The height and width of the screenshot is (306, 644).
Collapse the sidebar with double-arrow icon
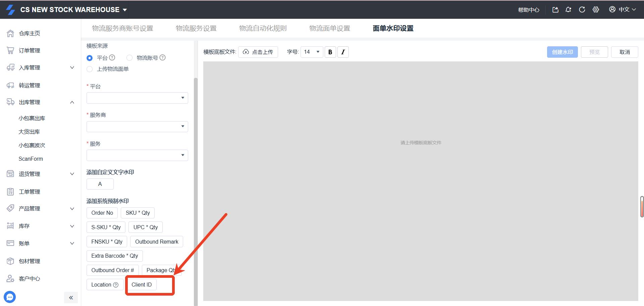[x=71, y=298]
